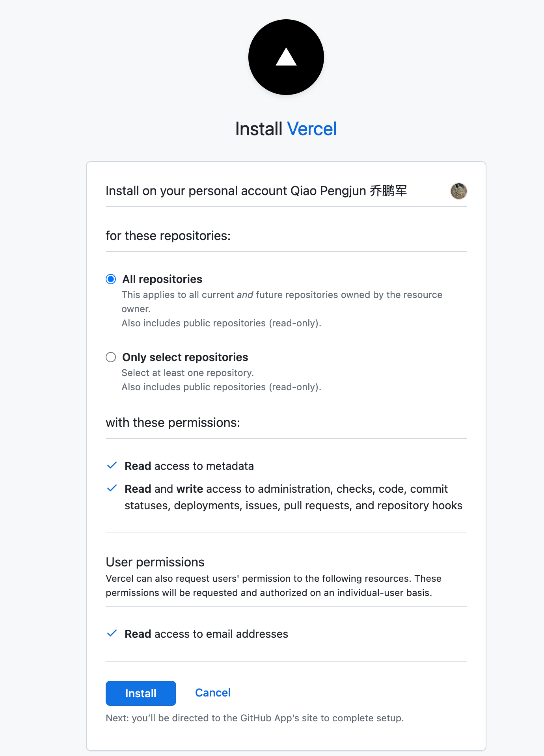Click the personal account Qiao Pengjun text
Viewport: 544px width, 756px height.
[x=256, y=191]
